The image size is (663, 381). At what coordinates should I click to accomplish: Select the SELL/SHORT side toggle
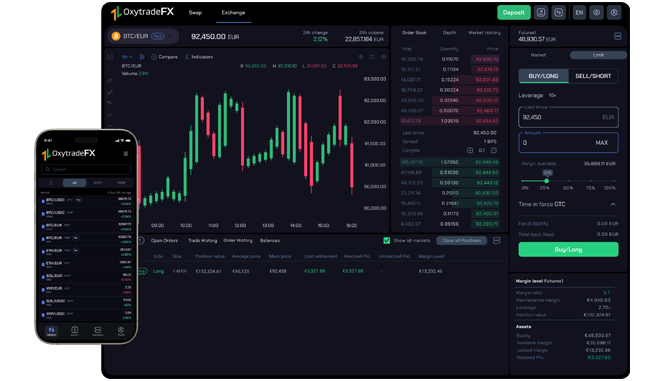click(x=593, y=76)
